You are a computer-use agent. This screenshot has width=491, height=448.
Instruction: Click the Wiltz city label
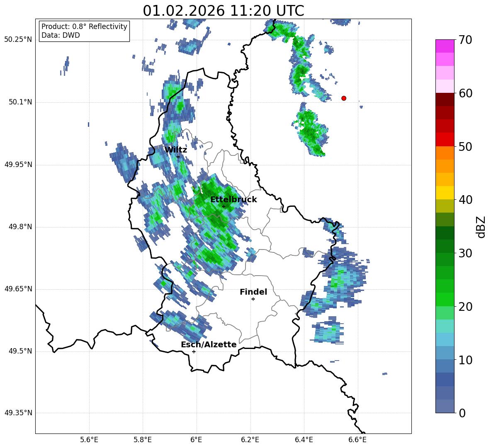(176, 150)
